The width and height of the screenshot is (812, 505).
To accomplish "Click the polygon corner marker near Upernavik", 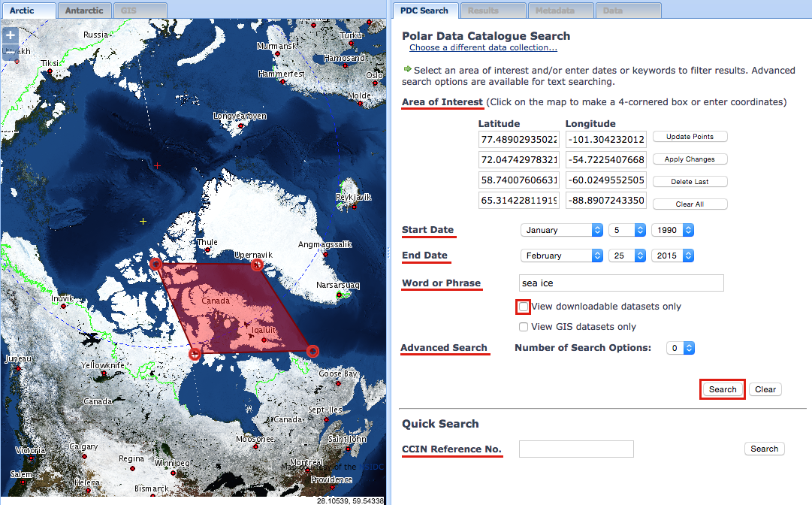I will (x=257, y=265).
